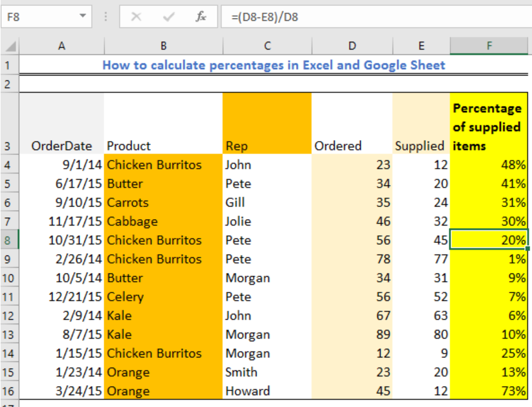Select column E header
This screenshot has width=532, height=407.
point(421,45)
